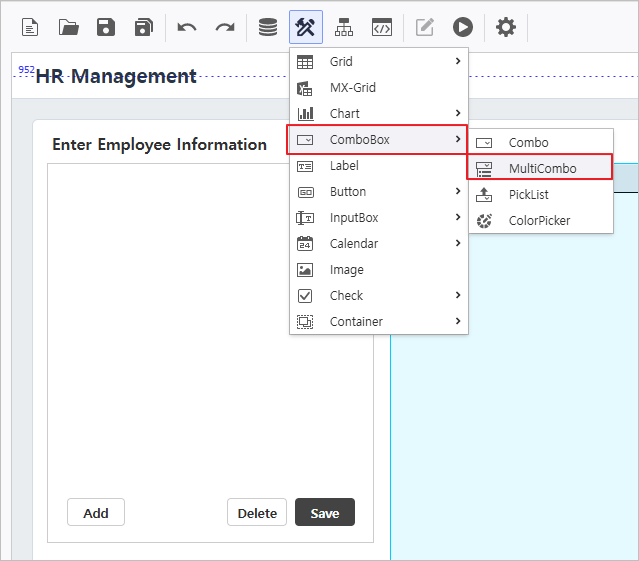Viewport: 639px width, 561px height.
Task: Open the code view window icon
Action: tap(381, 27)
